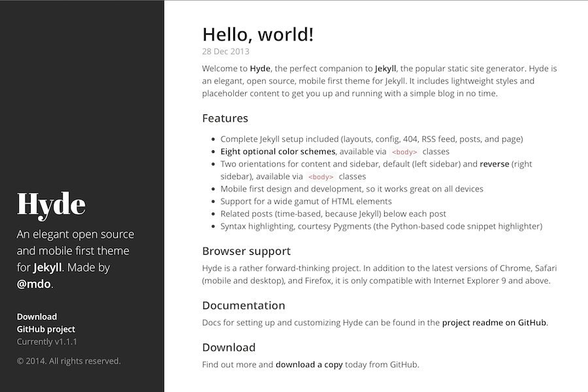Click the Hyde link in the welcome paragraph
Screen dimensions: 588x392
[x=260, y=68]
